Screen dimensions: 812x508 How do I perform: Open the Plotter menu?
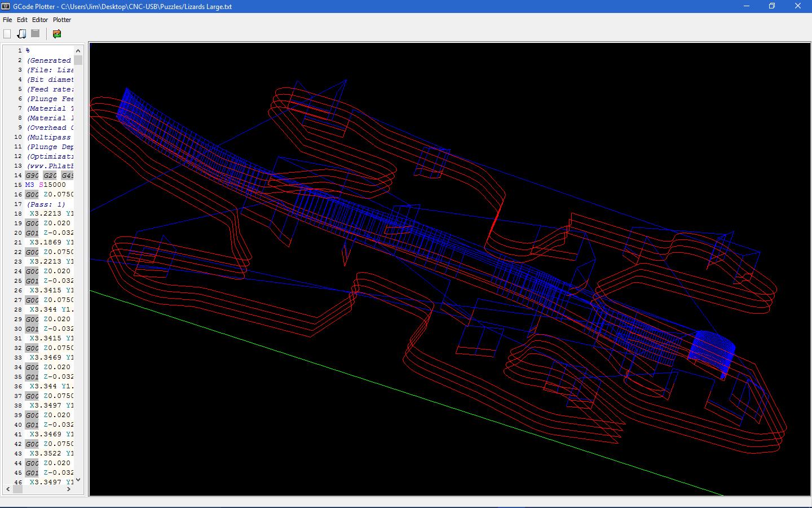62,20
